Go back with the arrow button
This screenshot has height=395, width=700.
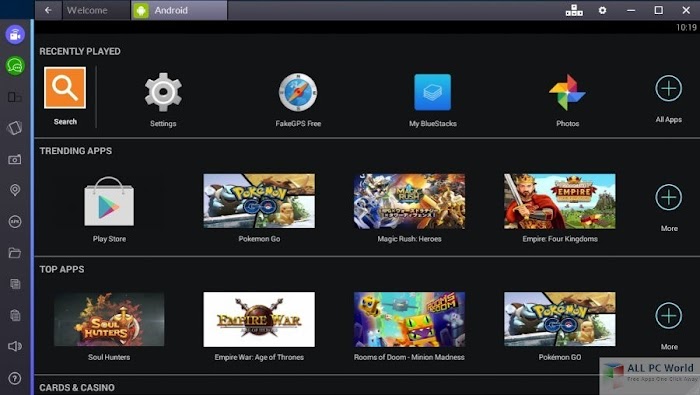tap(48, 10)
